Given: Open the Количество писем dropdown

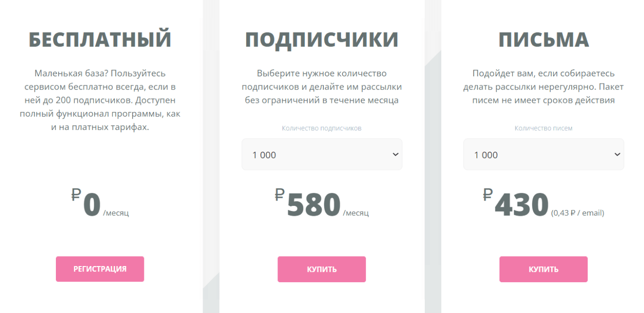Looking at the screenshot, I should point(543,154).
